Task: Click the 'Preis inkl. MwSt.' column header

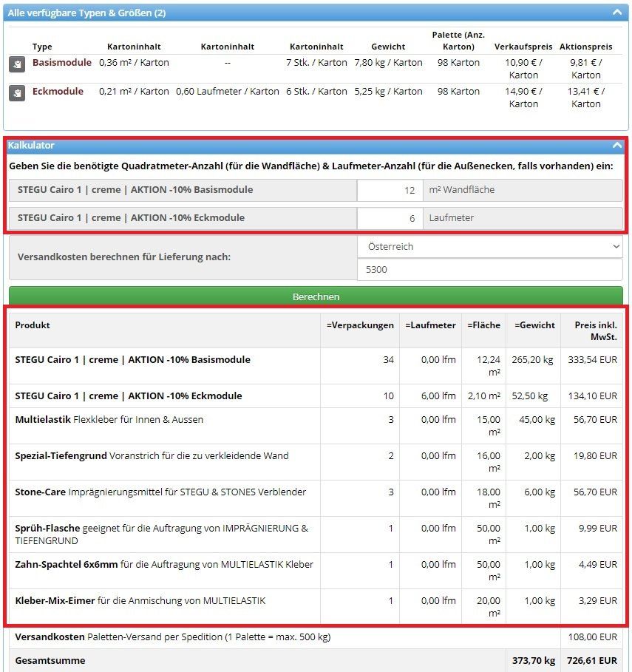Action: pyautogui.click(x=596, y=331)
